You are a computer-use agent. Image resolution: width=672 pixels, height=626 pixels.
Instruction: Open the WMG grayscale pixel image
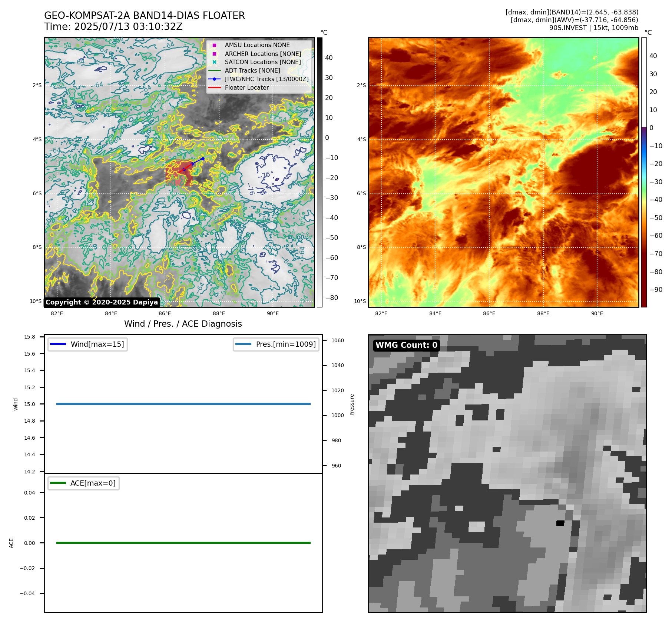(x=507, y=473)
